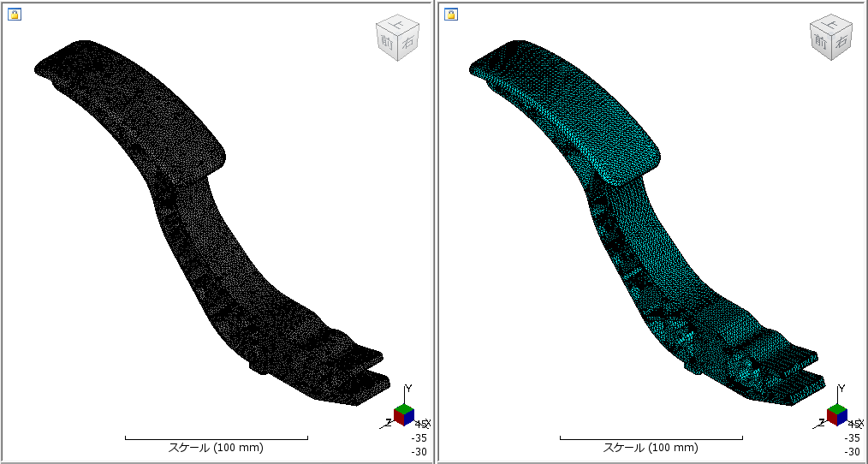Image resolution: width=868 pixels, height=464 pixels.
Task: Select the 前 (front) face on left view cube
Action: point(385,42)
